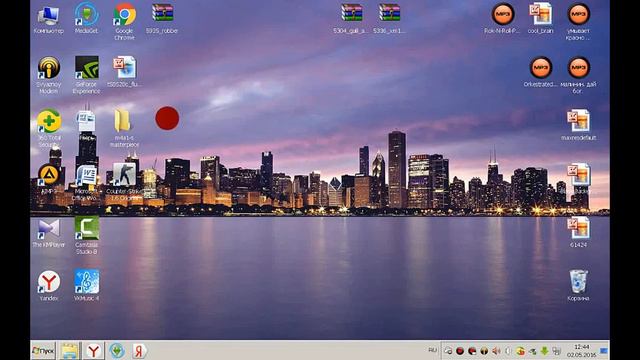
Task: Select the Orkestrated MP3 file
Action: point(540,72)
